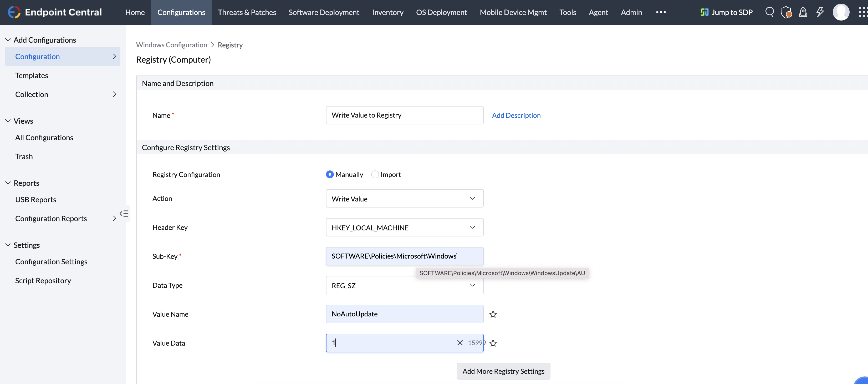Click star icon beside Value Name

(x=493, y=314)
